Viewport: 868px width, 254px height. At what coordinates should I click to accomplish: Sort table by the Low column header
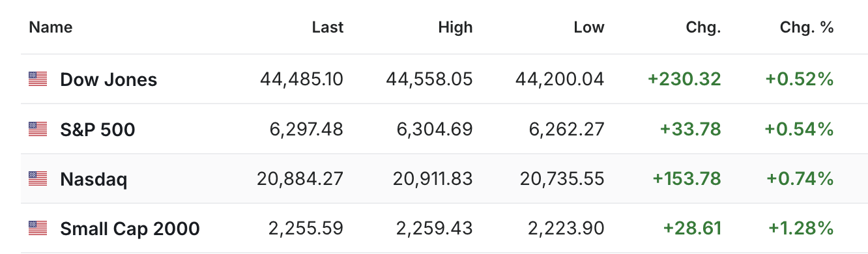(589, 27)
